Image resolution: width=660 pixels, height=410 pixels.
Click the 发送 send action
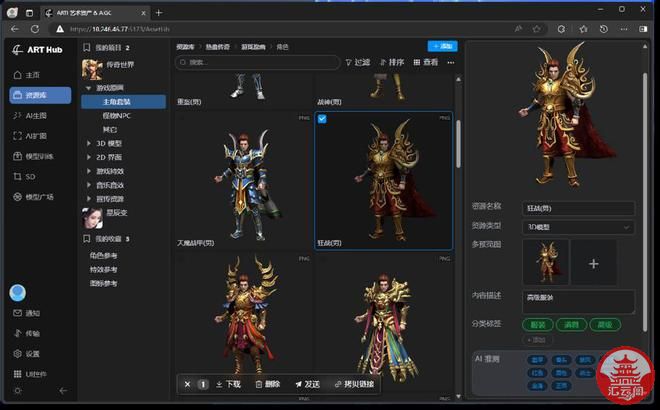point(307,384)
